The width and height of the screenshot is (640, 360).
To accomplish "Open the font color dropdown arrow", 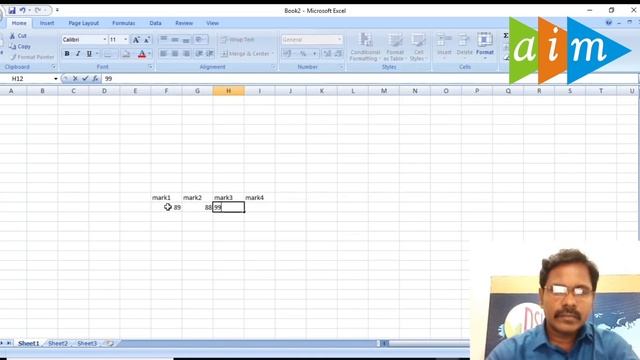I will pos(149,54).
